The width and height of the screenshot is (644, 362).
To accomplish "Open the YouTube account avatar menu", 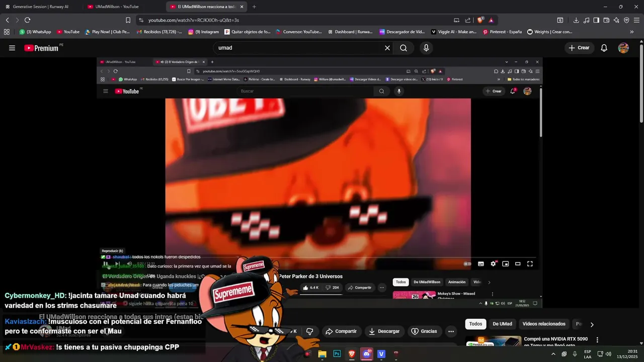I will (x=623, y=48).
